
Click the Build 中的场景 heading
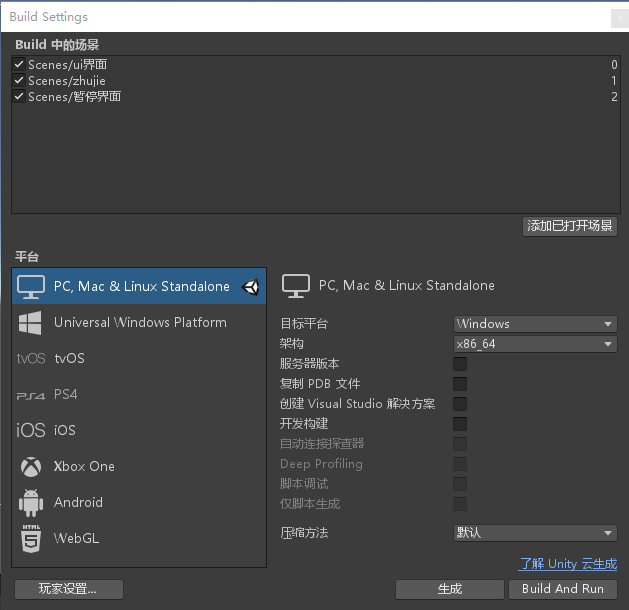(57, 45)
